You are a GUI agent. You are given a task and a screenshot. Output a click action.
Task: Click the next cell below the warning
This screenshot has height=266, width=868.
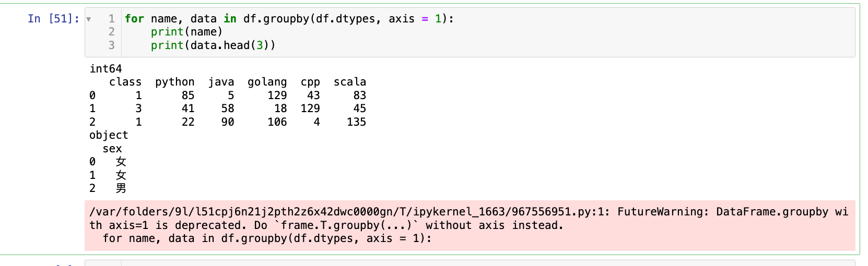469,263
